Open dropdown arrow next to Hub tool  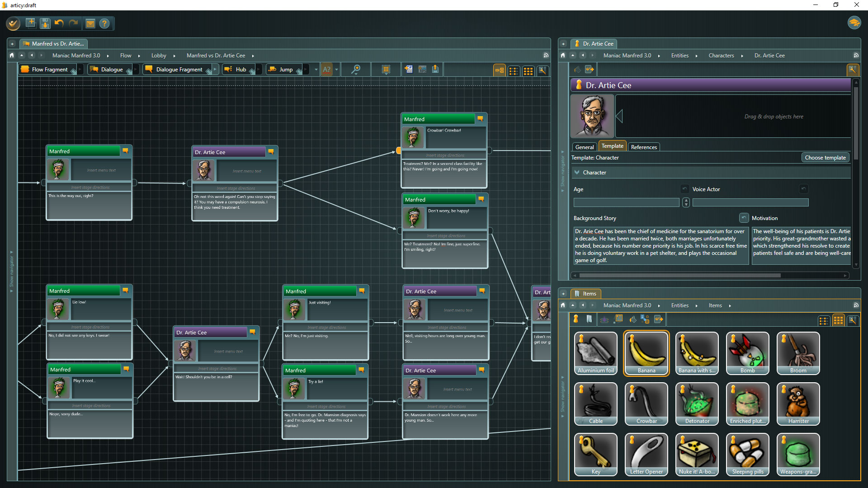click(259, 70)
